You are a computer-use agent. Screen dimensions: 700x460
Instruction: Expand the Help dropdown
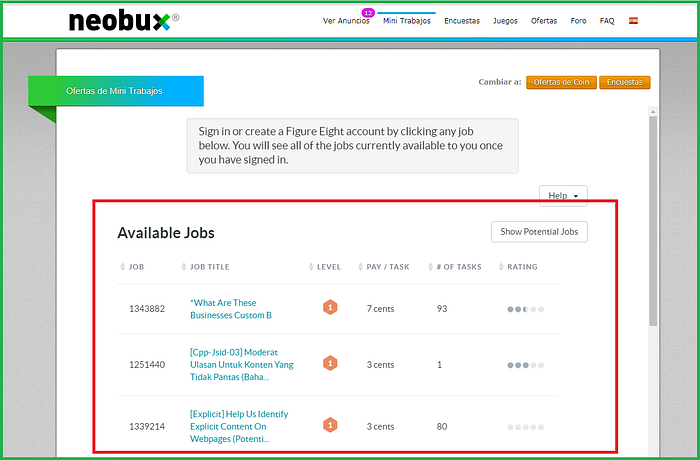point(563,196)
